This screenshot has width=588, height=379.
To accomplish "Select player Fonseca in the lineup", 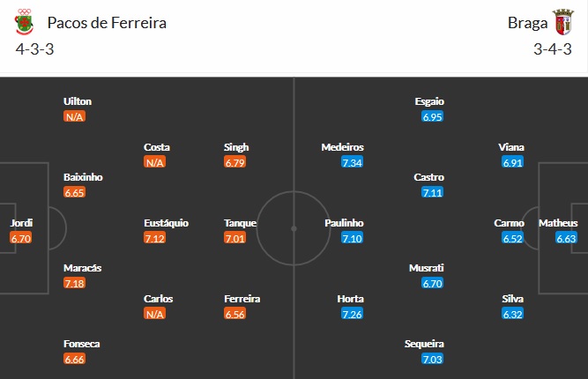I will [81, 344].
